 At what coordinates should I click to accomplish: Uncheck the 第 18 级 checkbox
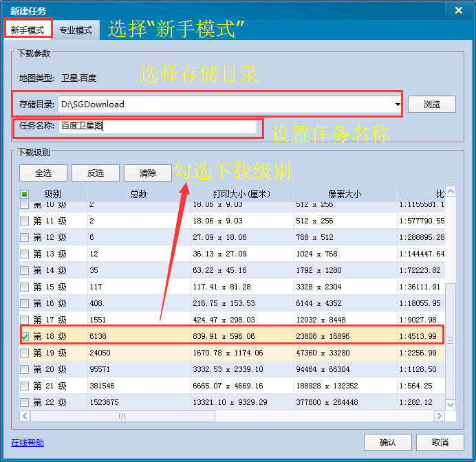pyautogui.click(x=25, y=337)
